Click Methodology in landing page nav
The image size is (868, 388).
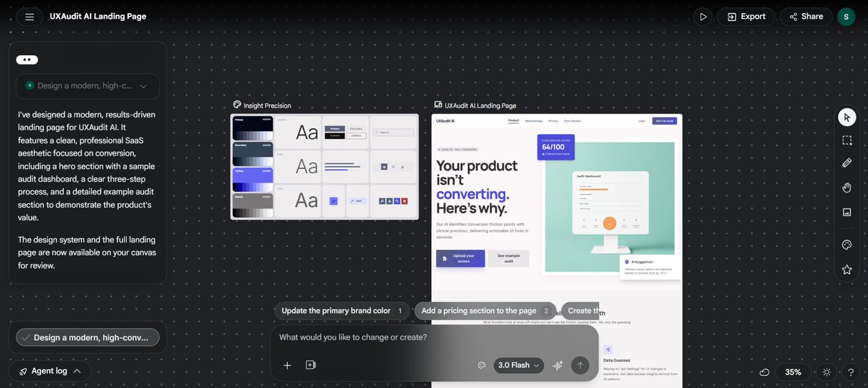534,121
